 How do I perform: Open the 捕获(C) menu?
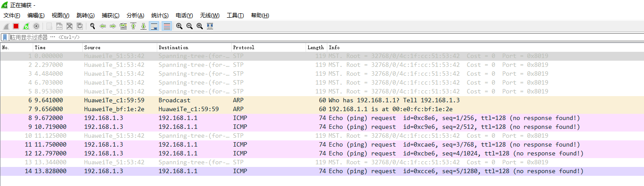pos(110,15)
